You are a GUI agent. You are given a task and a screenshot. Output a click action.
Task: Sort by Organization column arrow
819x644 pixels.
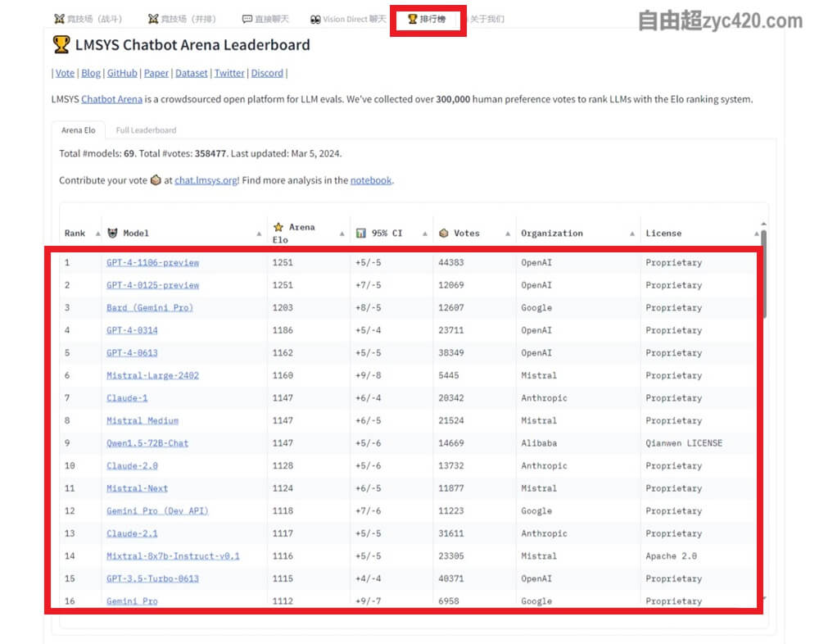(632, 234)
